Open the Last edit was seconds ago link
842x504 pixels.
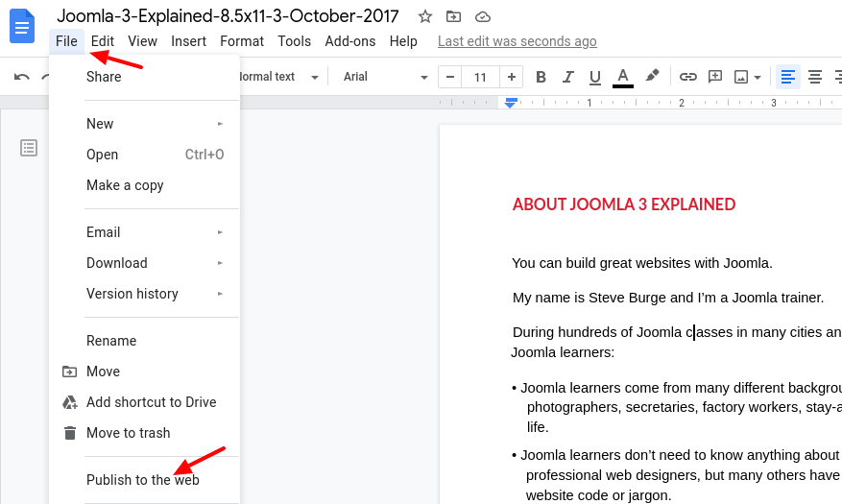click(x=517, y=41)
